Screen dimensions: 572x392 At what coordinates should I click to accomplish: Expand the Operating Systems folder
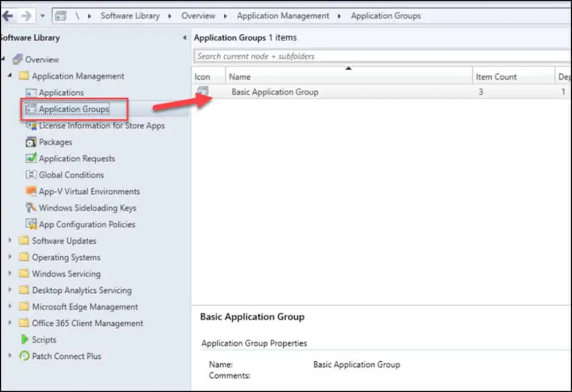coord(10,256)
